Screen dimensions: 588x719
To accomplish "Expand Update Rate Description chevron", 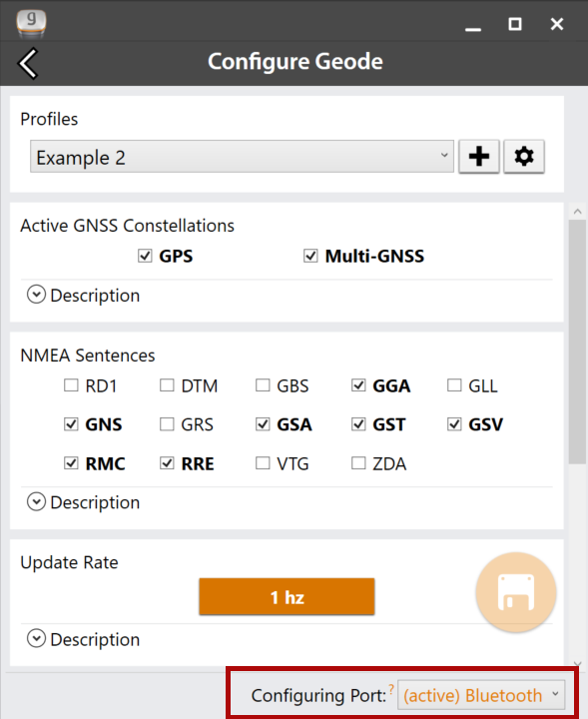I will click(x=36, y=638).
